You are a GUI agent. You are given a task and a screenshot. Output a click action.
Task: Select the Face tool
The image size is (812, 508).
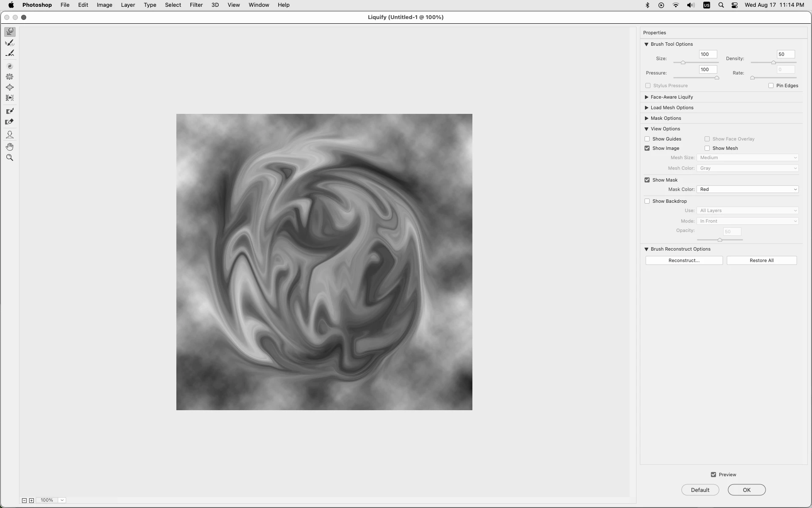pos(10,135)
